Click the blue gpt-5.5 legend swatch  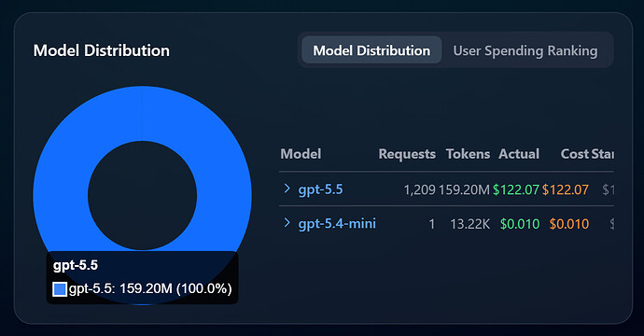60,288
